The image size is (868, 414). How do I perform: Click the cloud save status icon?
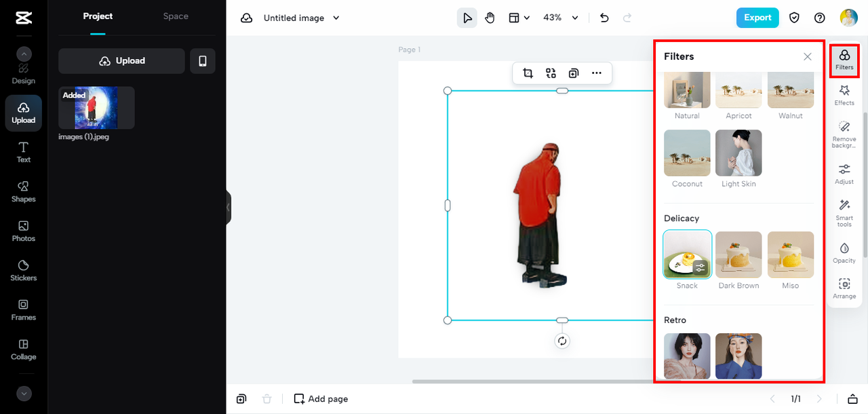(247, 18)
